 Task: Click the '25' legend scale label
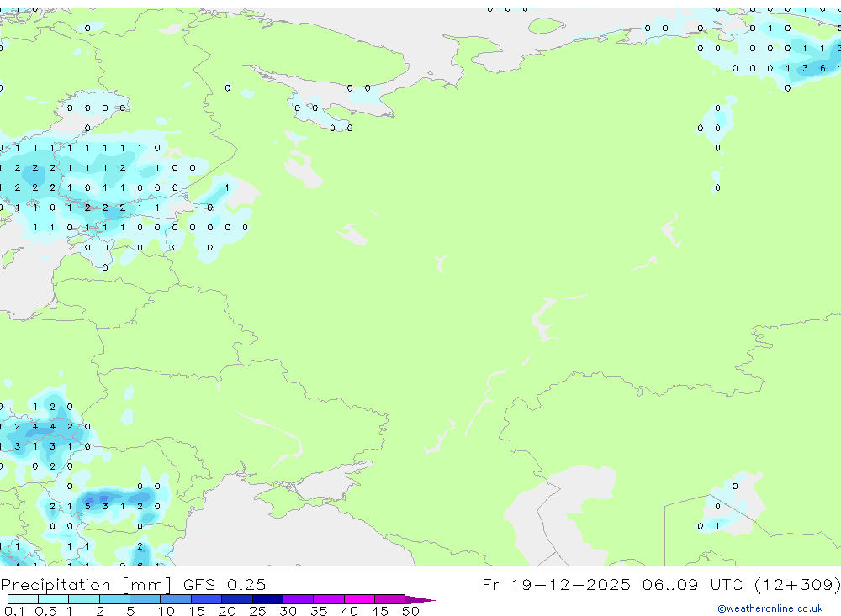pyautogui.click(x=257, y=611)
